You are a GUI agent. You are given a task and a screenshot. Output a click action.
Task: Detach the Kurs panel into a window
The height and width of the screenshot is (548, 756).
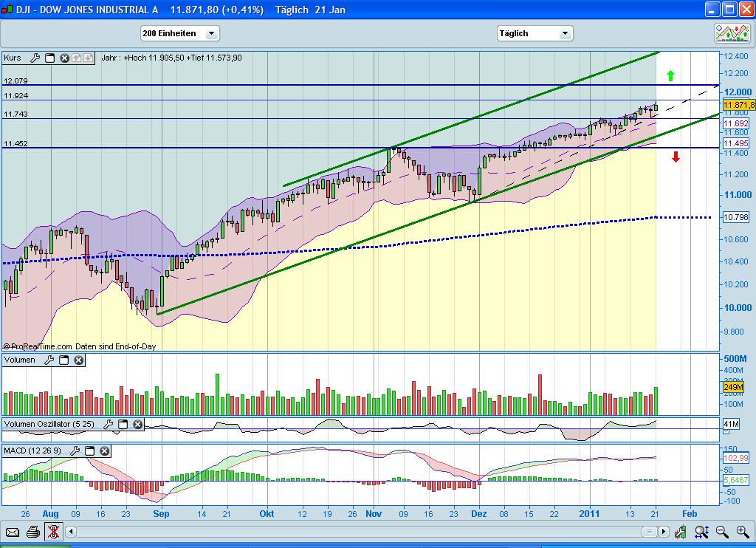pyautogui.click(x=50, y=58)
